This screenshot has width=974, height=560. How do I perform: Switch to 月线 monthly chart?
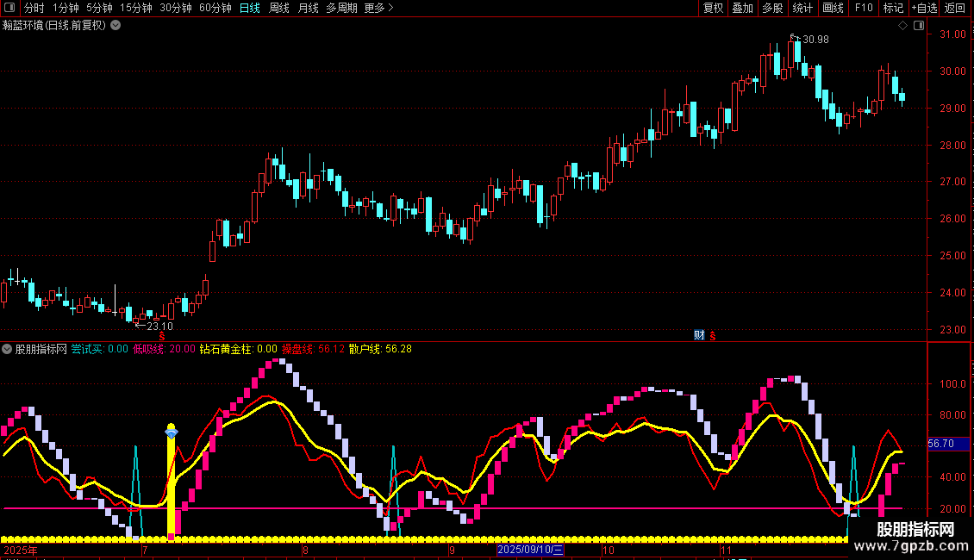coord(308,8)
